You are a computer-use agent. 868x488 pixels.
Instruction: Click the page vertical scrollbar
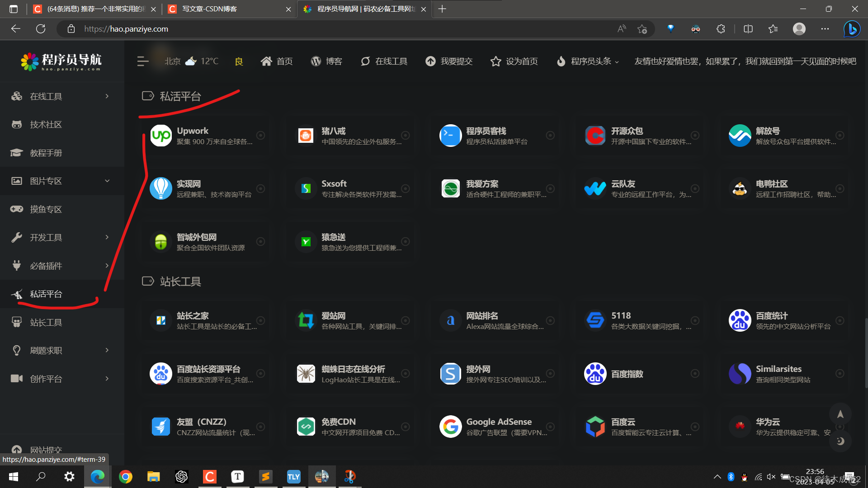(x=865, y=352)
